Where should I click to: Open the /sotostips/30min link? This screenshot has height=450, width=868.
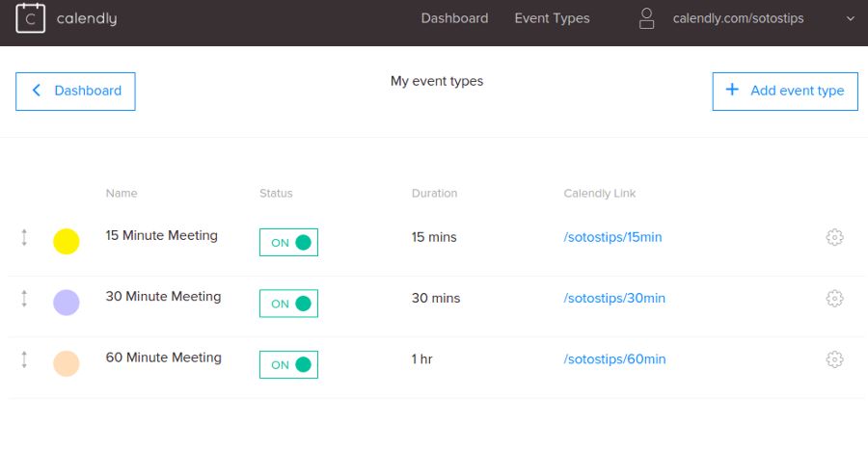(614, 299)
